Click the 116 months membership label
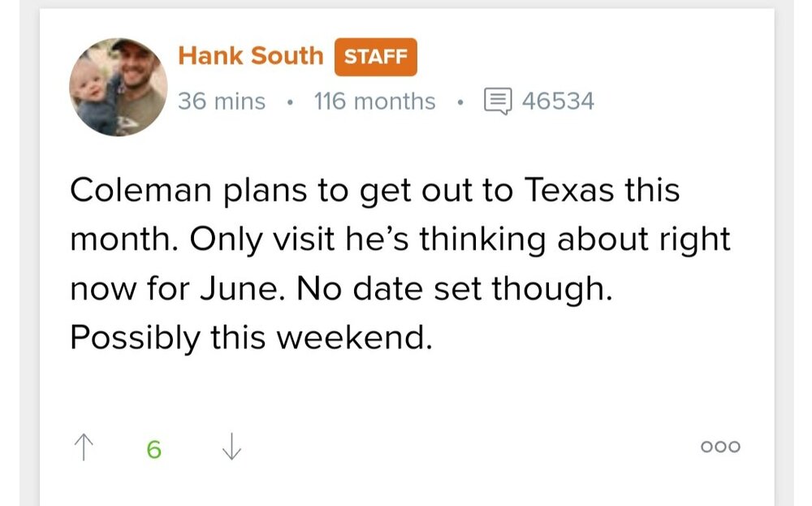This screenshot has height=506, width=812. (x=374, y=102)
